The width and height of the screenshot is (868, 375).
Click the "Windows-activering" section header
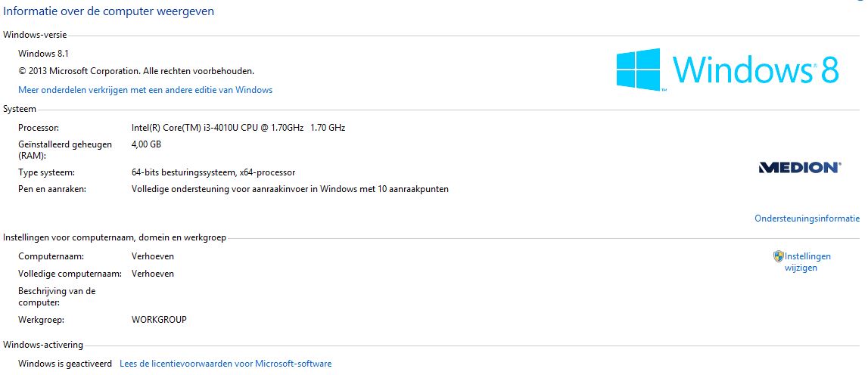coord(43,345)
